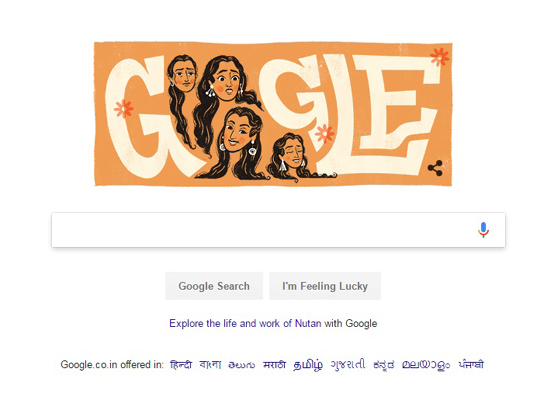Click the share icon on the doodle
The width and height of the screenshot is (551, 400).
[x=435, y=168]
